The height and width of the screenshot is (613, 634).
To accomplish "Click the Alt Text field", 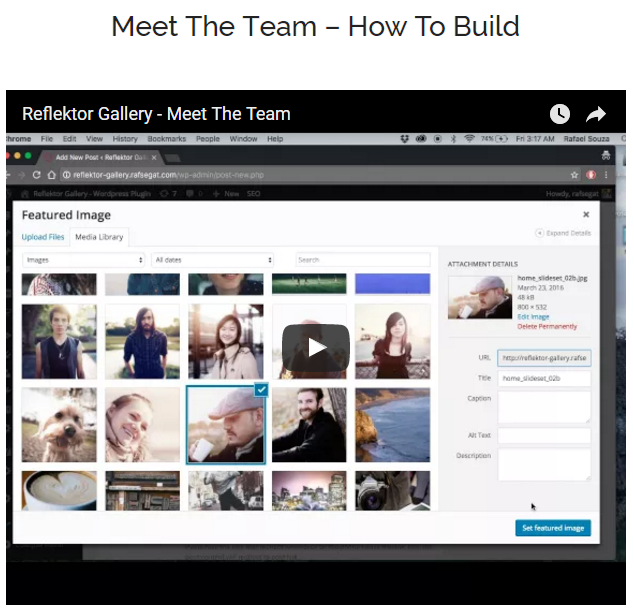I will (544, 435).
